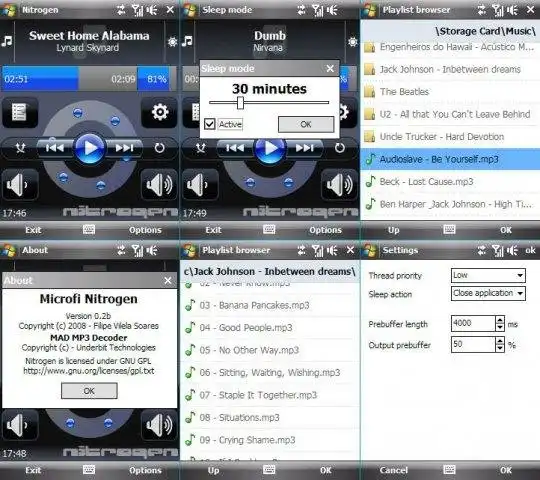
Task: Confirm Sleep mode dialog with OK
Action: coord(306,124)
